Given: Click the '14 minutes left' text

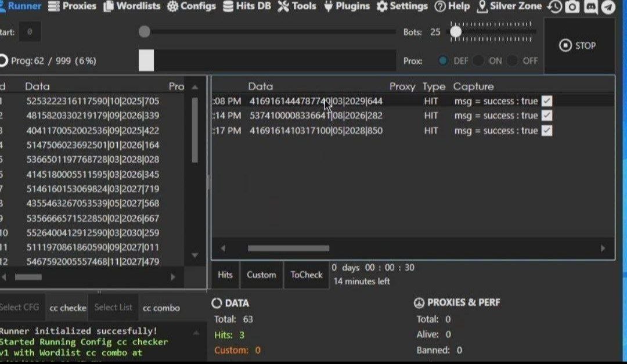Looking at the screenshot, I should click(x=362, y=281).
